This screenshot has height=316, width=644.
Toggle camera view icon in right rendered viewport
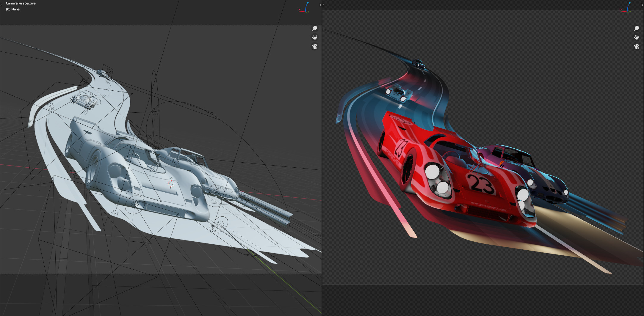[637, 46]
